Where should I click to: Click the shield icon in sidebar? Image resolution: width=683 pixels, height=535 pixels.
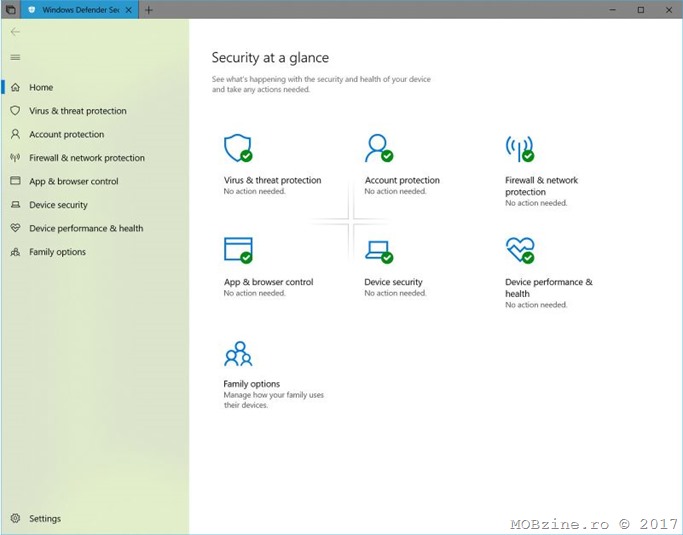15,111
